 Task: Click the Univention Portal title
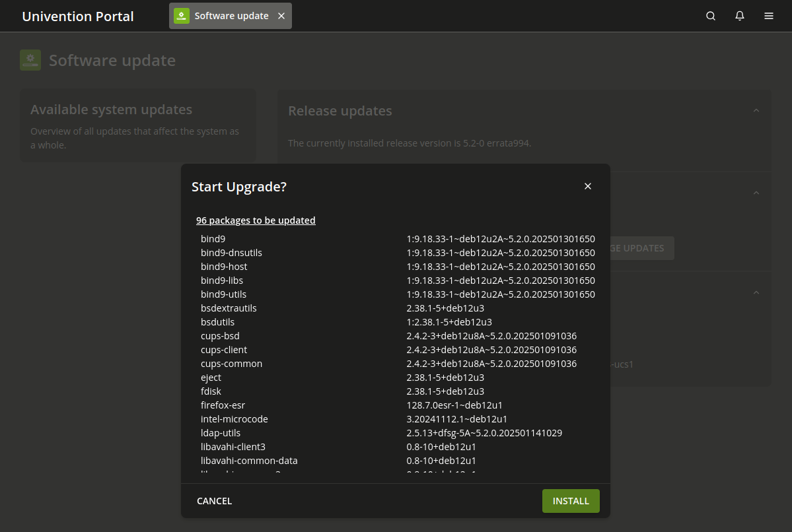pos(77,16)
